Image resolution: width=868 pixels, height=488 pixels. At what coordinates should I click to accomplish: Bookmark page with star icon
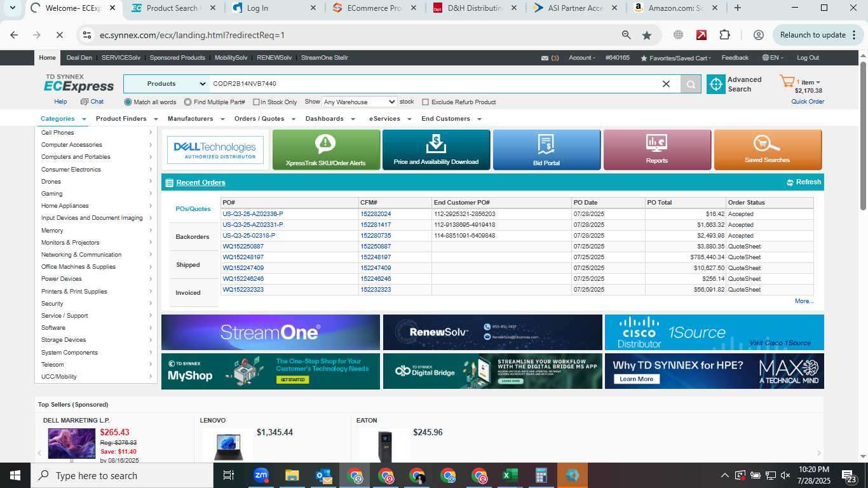tap(647, 35)
